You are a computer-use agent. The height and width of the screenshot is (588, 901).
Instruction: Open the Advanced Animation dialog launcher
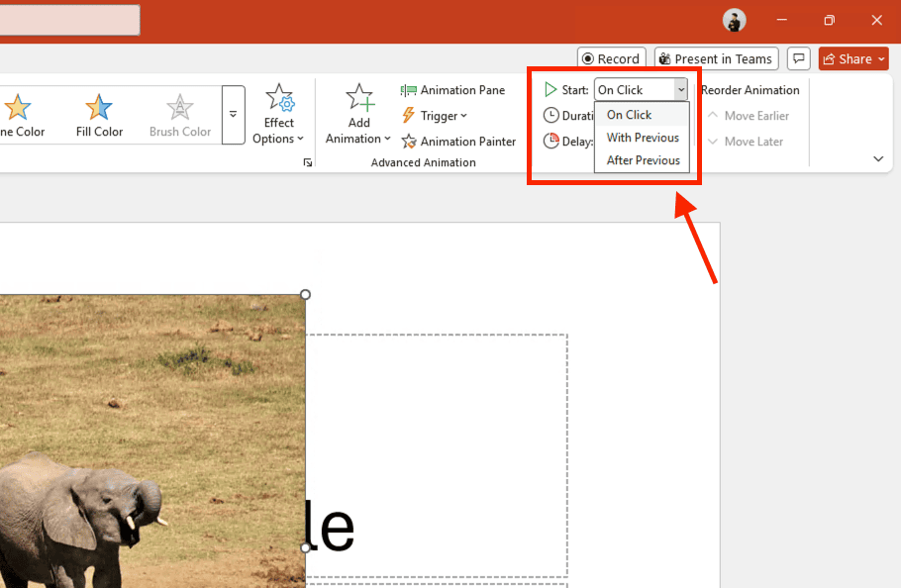pyautogui.click(x=308, y=162)
